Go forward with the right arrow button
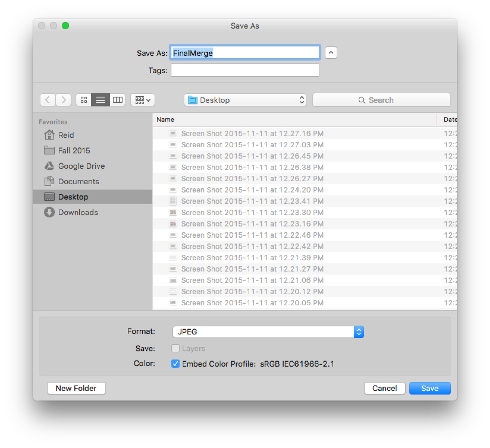The height and width of the screenshot is (448, 490). pos(64,100)
